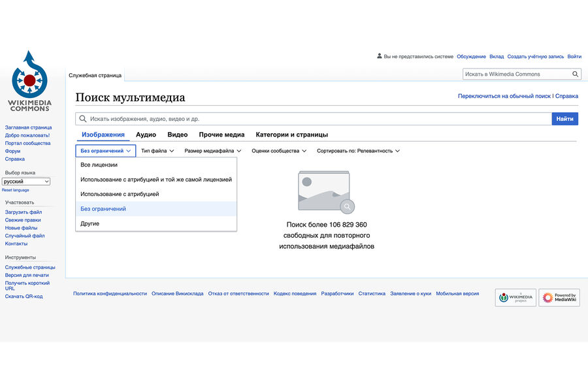Switch to the 'Изображения' tab
Viewport: 588px width, 392px height.
[103, 135]
